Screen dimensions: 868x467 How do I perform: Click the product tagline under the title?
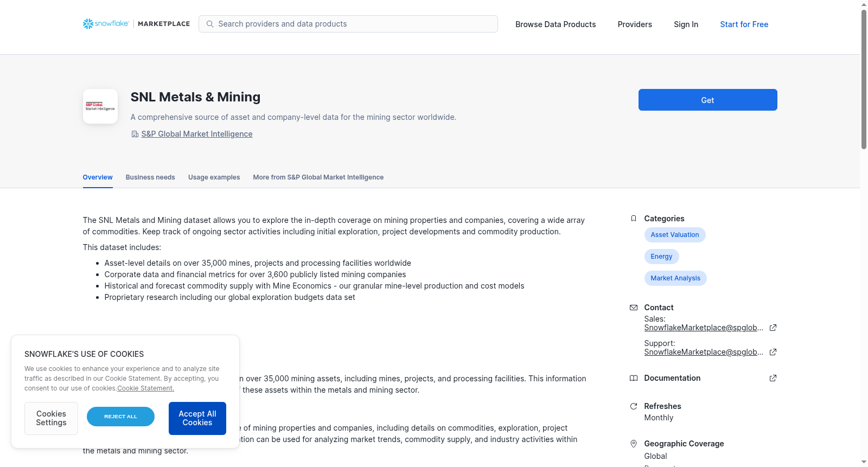coord(293,117)
